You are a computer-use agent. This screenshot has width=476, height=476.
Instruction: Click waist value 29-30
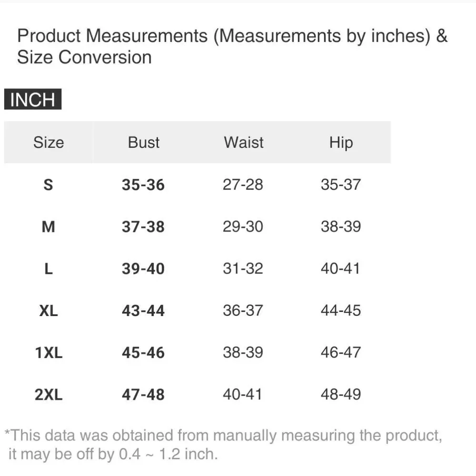(243, 227)
